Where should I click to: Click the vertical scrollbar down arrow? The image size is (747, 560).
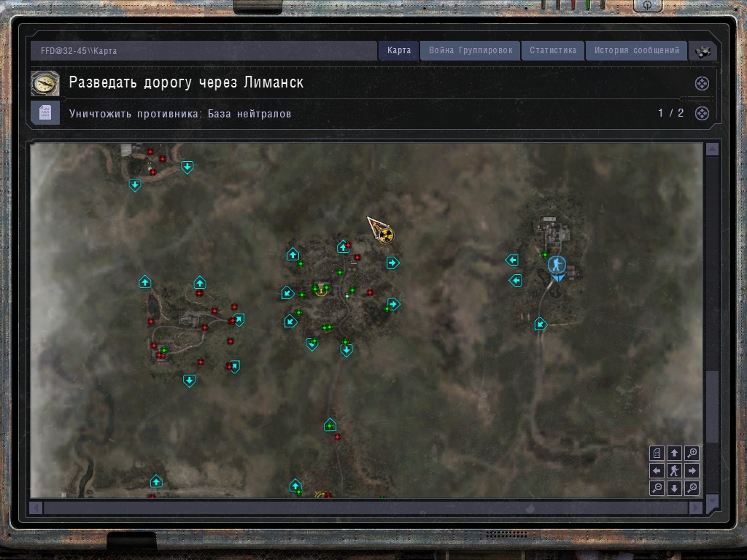[712, 501]
